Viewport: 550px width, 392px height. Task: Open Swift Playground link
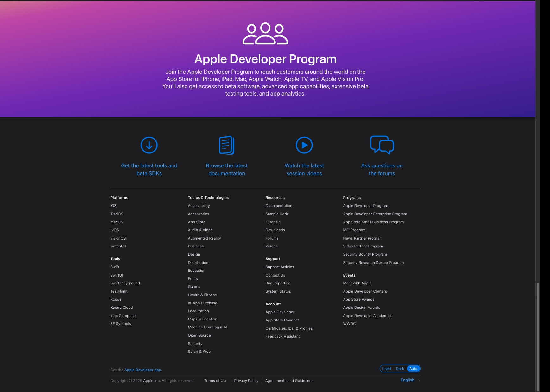[125, 283]
